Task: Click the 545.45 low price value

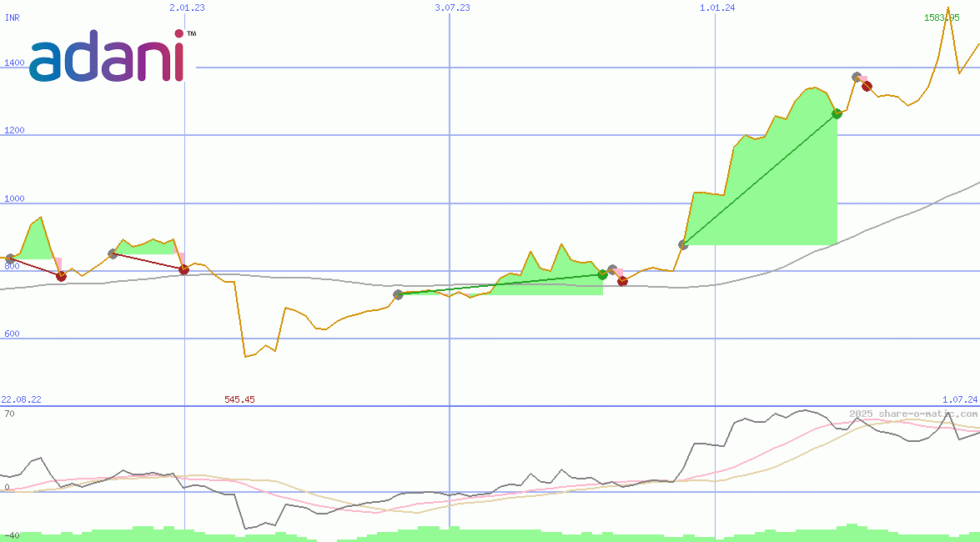Action: coord(239,399)
